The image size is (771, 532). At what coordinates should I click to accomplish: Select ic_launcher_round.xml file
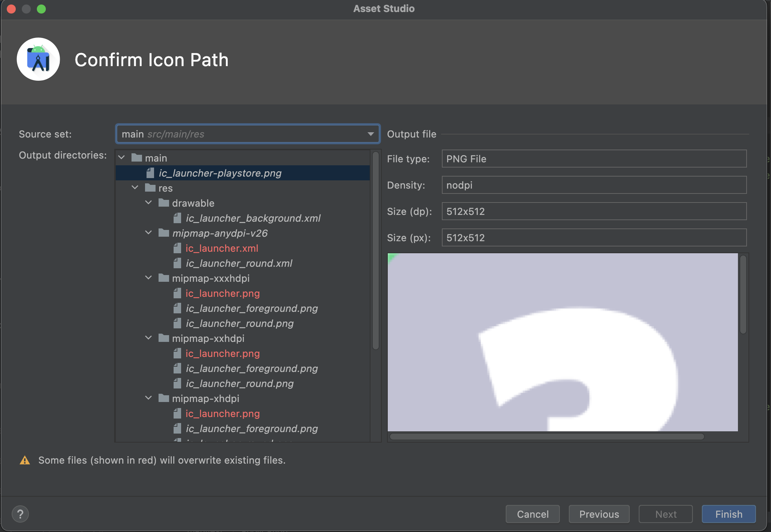click(239, 263)
